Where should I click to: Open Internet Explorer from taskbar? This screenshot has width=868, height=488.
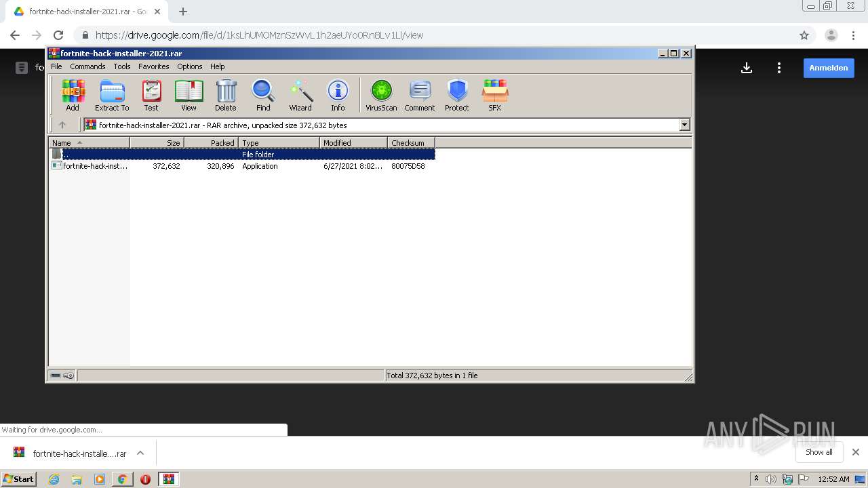(x=54, y=479)
